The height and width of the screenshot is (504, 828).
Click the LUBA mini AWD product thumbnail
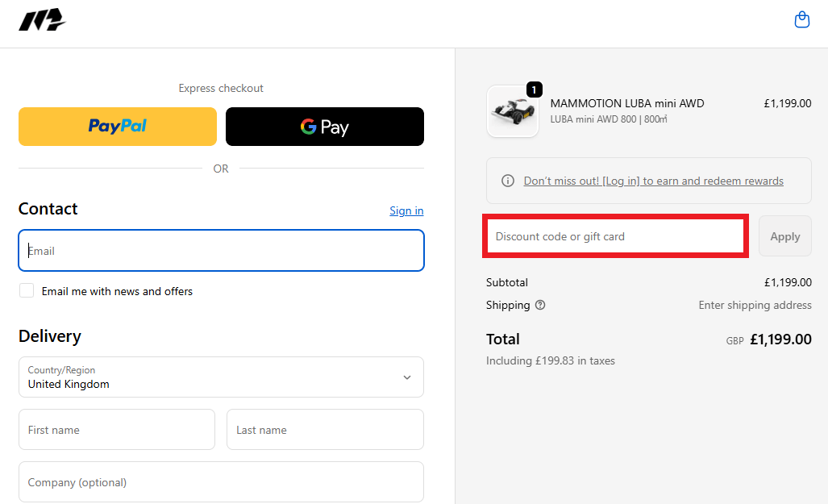coord(513,112)
